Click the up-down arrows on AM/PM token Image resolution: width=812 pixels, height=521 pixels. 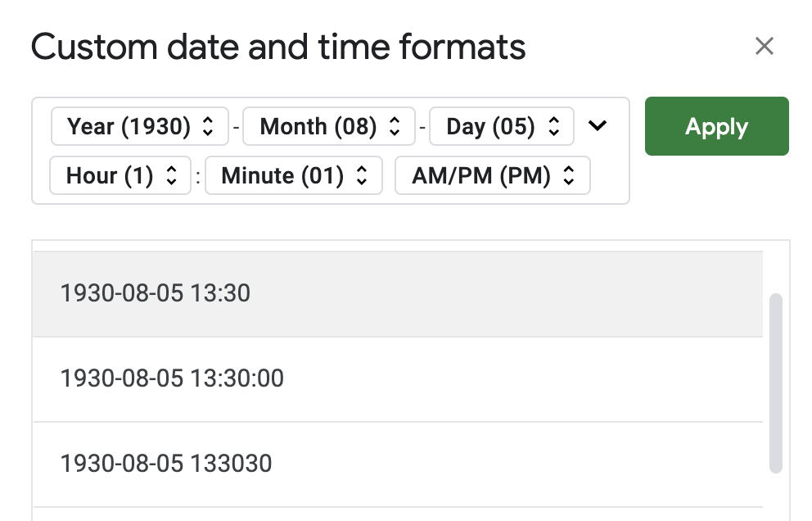tap(570, 176)
